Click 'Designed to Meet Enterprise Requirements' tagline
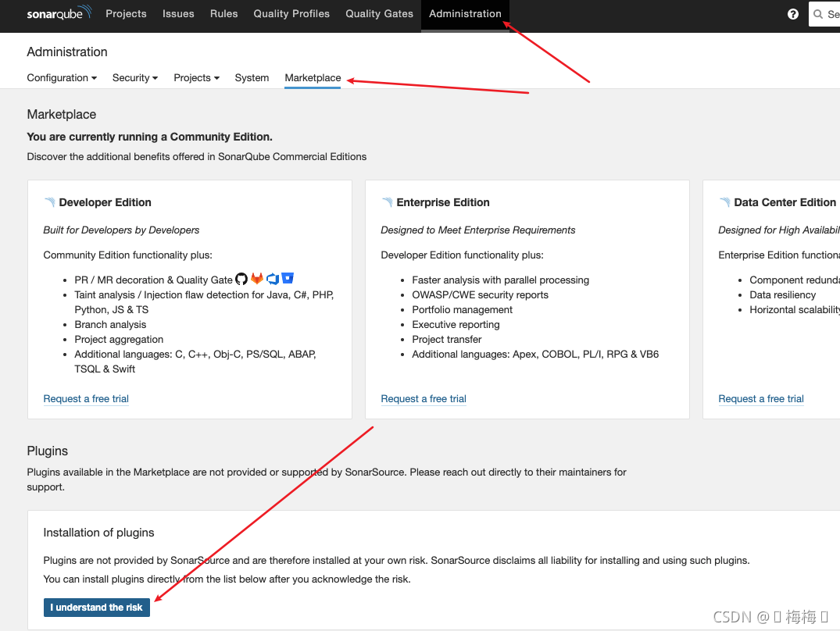Image resolution: width=840 pixels, height=631 pixels. tap(478, 230)
